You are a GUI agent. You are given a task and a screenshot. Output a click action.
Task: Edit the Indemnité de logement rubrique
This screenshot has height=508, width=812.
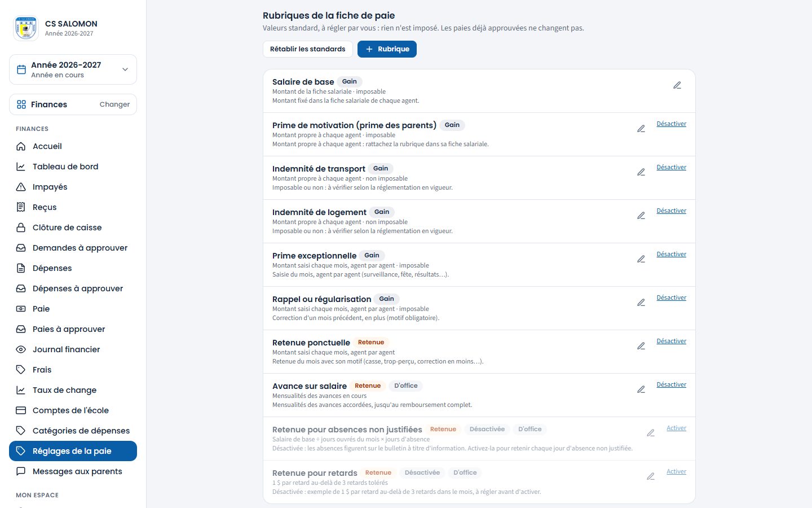641,216
